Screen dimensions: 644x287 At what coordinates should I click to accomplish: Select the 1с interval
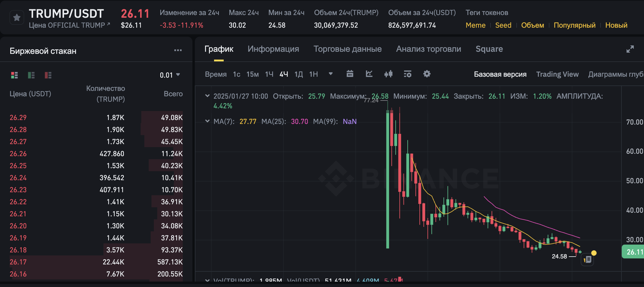[237, 74]
